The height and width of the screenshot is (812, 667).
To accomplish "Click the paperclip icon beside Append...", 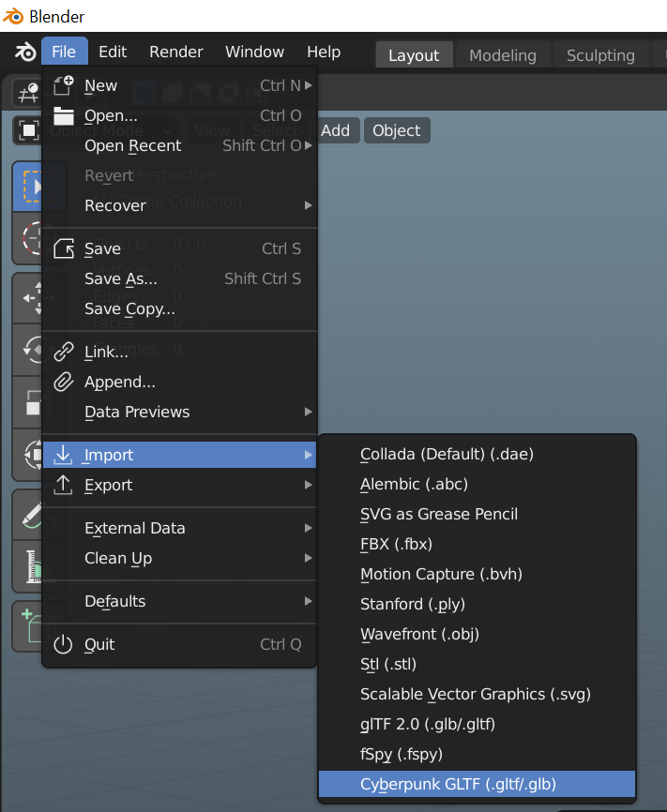I will pos(63,382).
